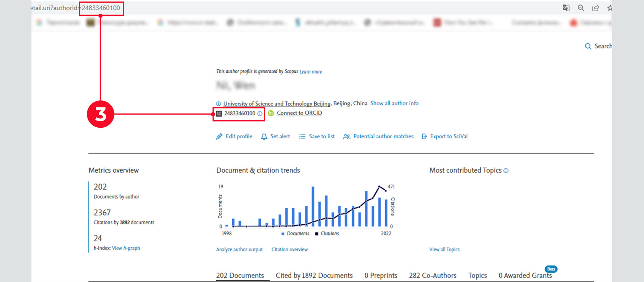Click the pencil Edit profile icon
Screen dimensions: 644x282
tap(219, 136)
